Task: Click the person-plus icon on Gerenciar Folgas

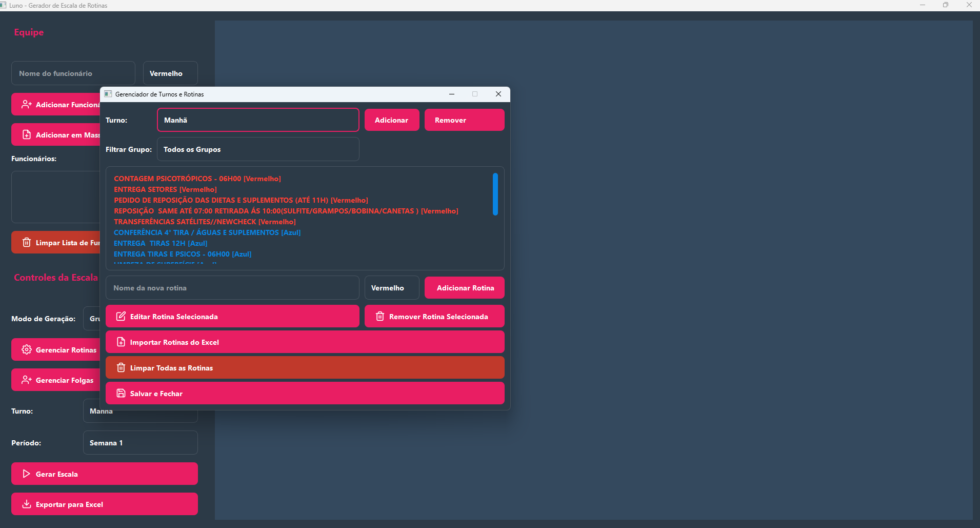Action: [27, 380]
